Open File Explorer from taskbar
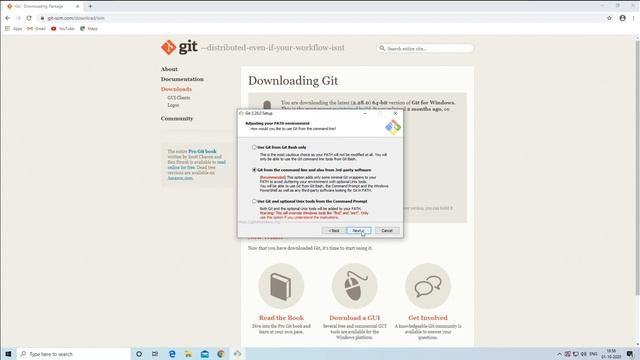 (188, 354)
